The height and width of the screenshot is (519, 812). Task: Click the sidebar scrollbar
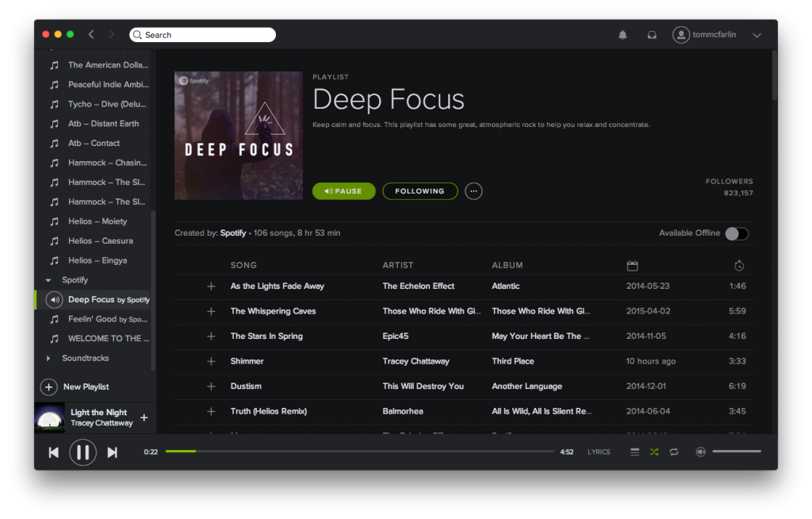pos(153,290)
